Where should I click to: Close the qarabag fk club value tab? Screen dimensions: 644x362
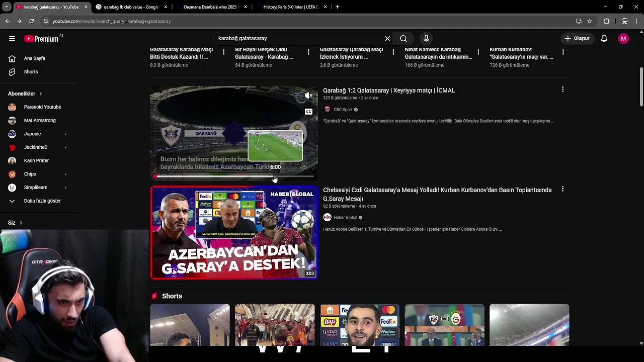(166, 7)
